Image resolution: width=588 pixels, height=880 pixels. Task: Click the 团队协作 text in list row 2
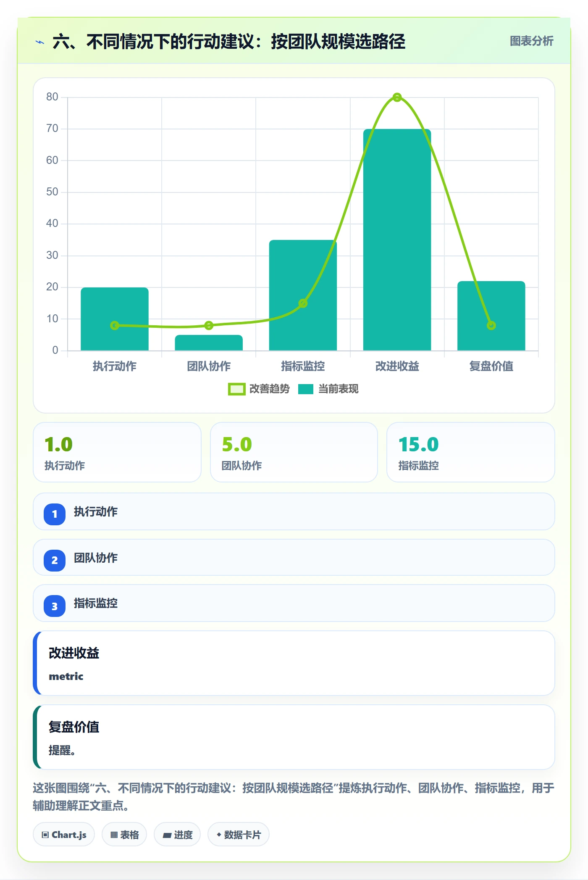[96, 558]
